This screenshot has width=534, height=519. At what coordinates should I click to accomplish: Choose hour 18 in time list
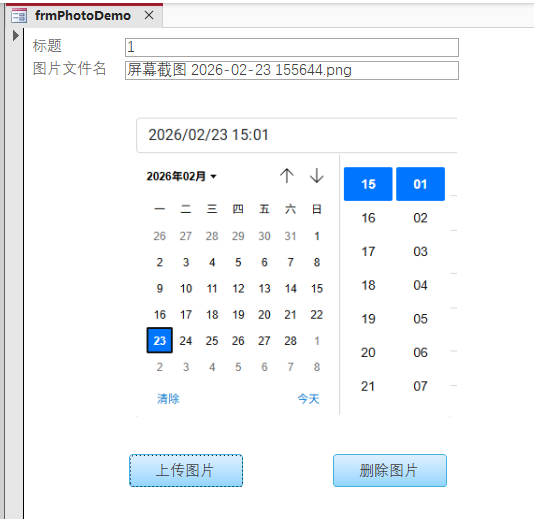(368, 285)
